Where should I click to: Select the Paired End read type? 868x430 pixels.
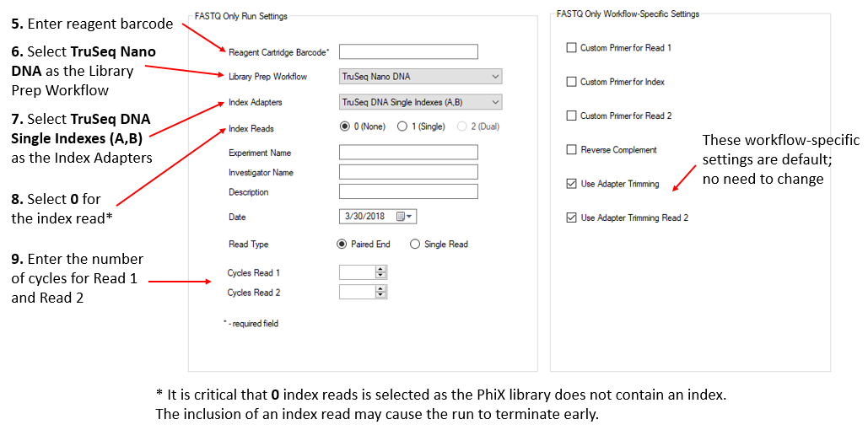342,245
